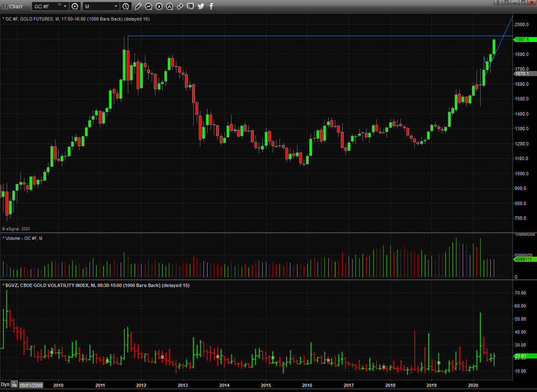Click the 2010 time axis label
537x392 pixels.
point(58,385)
